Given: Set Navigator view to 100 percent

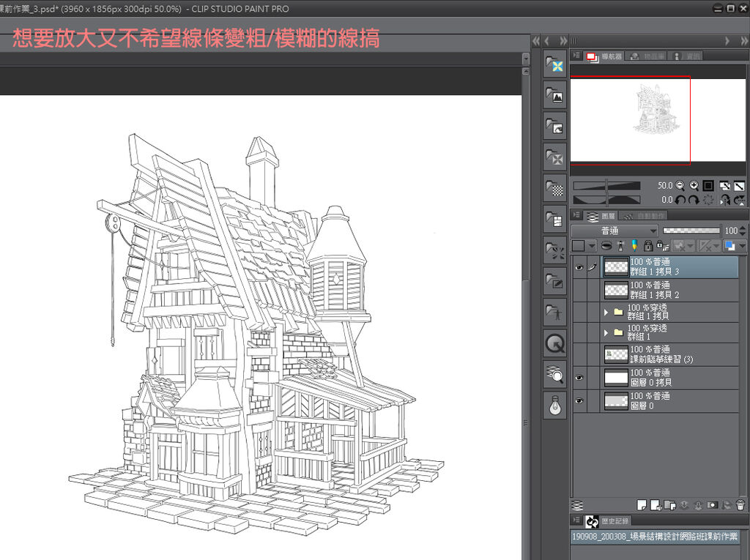Looking at the screenshot, I should click(708, 185).
